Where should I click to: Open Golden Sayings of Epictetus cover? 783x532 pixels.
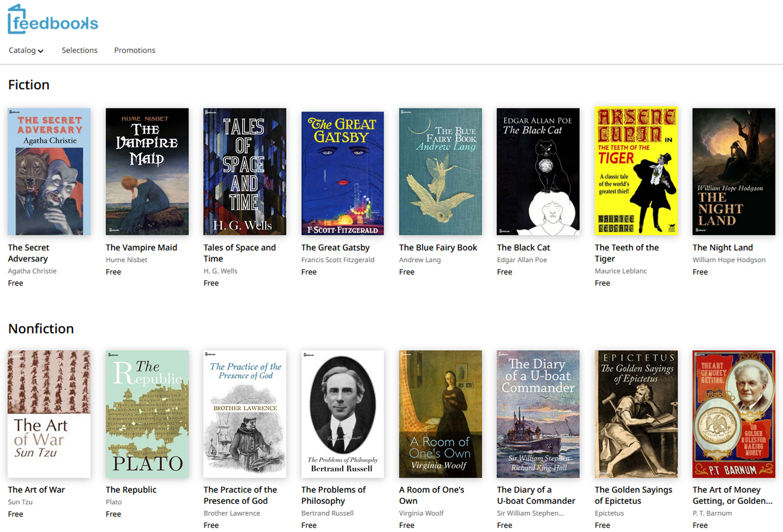tap(636, 414)
